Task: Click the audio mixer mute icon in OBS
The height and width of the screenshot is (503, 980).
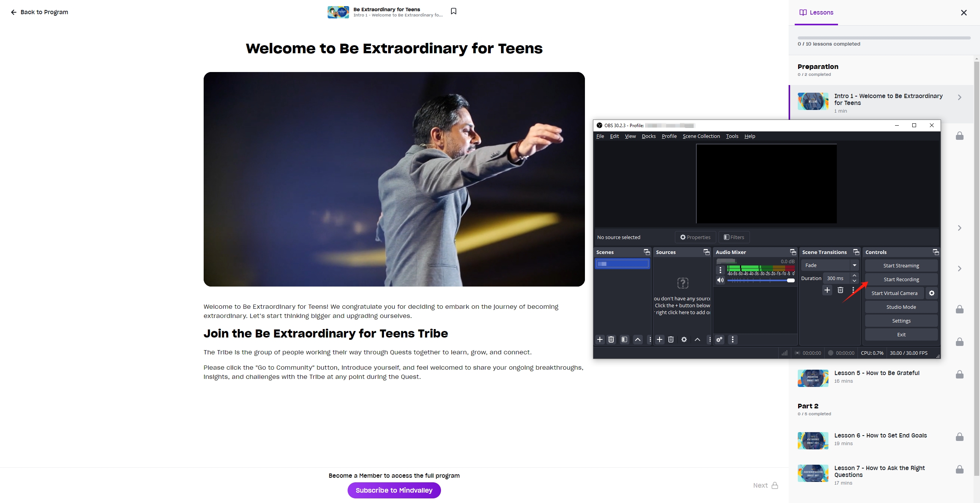Action: (x=720, y=280)
